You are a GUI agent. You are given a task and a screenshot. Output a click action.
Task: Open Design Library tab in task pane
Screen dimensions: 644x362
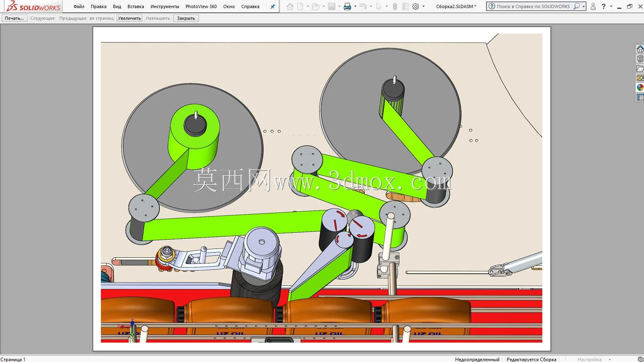pos(640,59)
